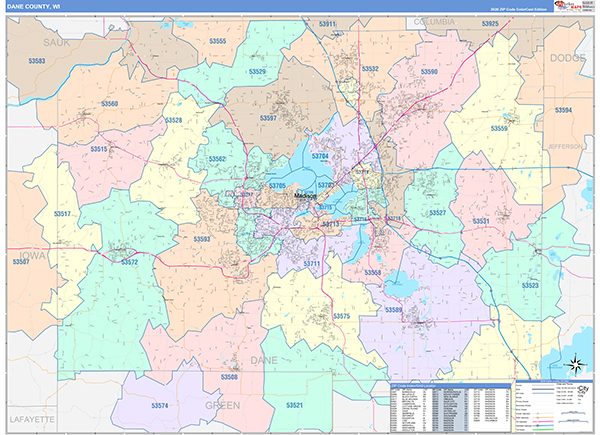Click the map legend box
The width and height of the screenshot is (600, 435).
point(553,407)
